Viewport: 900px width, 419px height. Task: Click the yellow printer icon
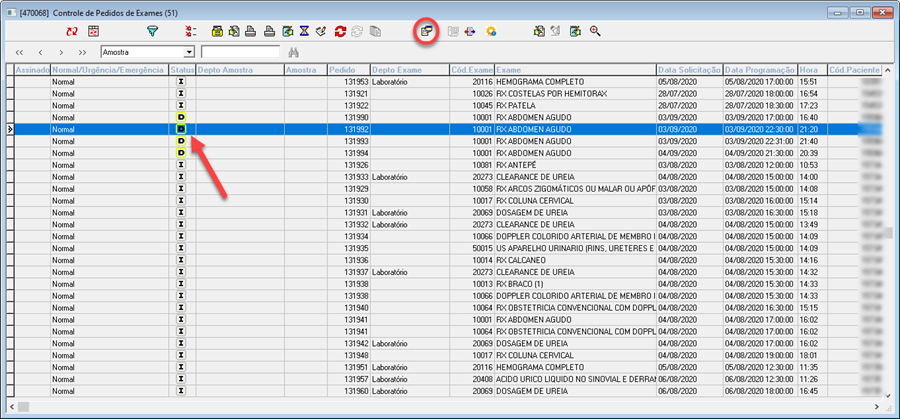click(218, 32)
